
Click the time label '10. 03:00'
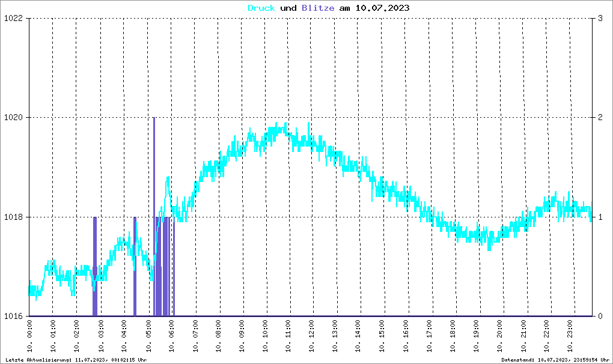pyautogui.click(x=100, y=336)
